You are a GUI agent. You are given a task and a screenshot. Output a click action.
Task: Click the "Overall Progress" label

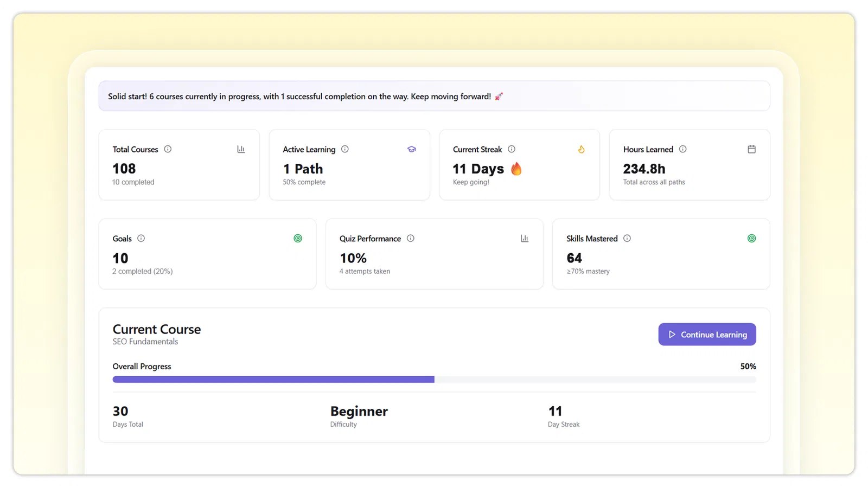[x=142, y=367]
